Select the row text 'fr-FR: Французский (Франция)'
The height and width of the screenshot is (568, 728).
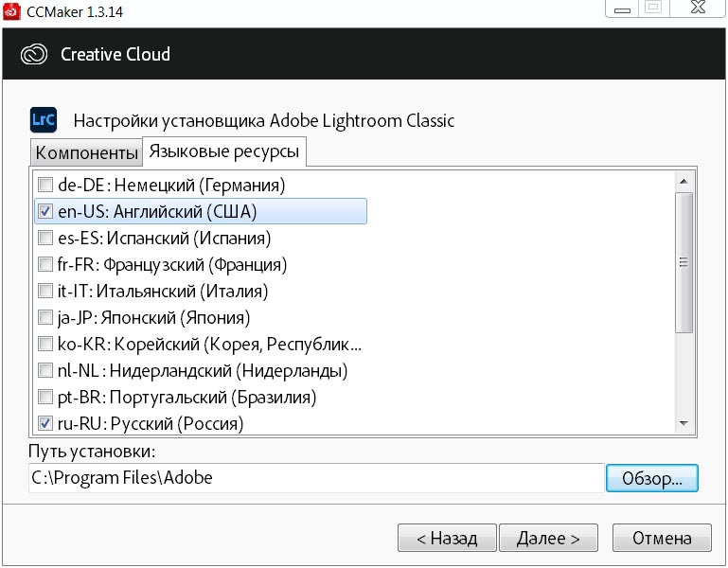pyautogui.click(x=172, y=264)
